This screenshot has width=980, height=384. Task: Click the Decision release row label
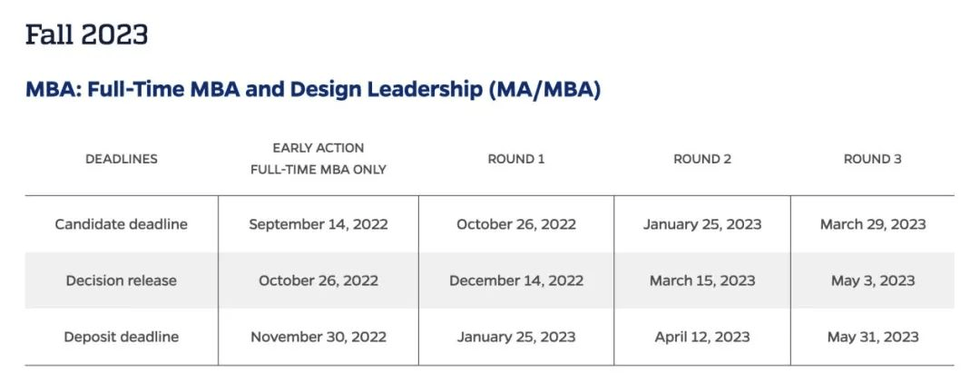click(x=122, y=281)
